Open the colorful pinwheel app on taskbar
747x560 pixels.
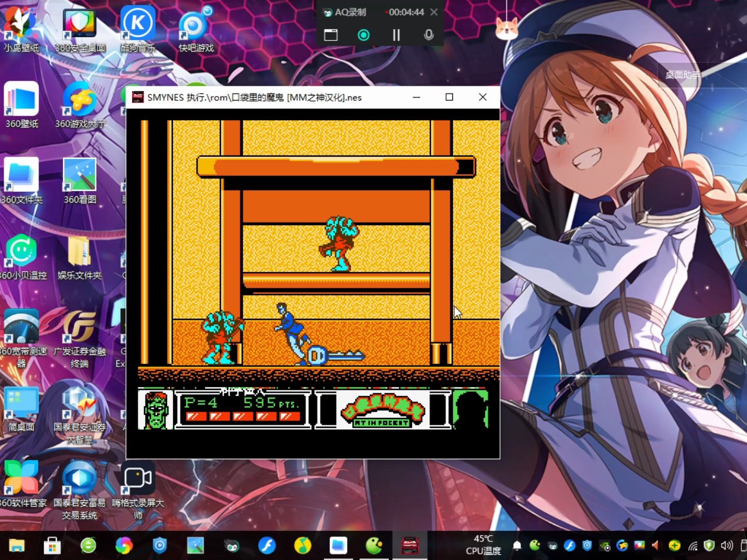124,545
